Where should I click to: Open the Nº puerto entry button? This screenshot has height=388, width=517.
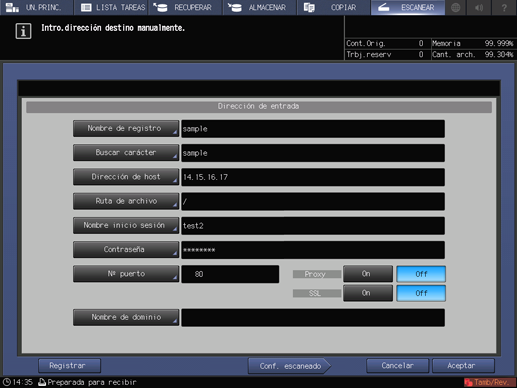click(x=126, y=274)
